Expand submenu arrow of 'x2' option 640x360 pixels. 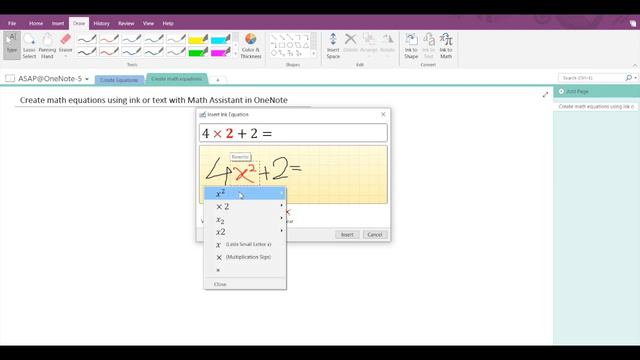click(281, 231)
